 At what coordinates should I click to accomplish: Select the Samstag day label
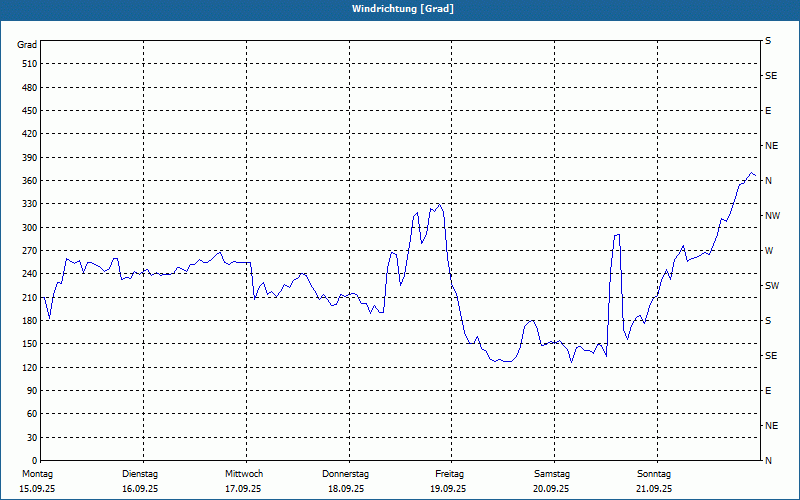(x=551, y=474)
